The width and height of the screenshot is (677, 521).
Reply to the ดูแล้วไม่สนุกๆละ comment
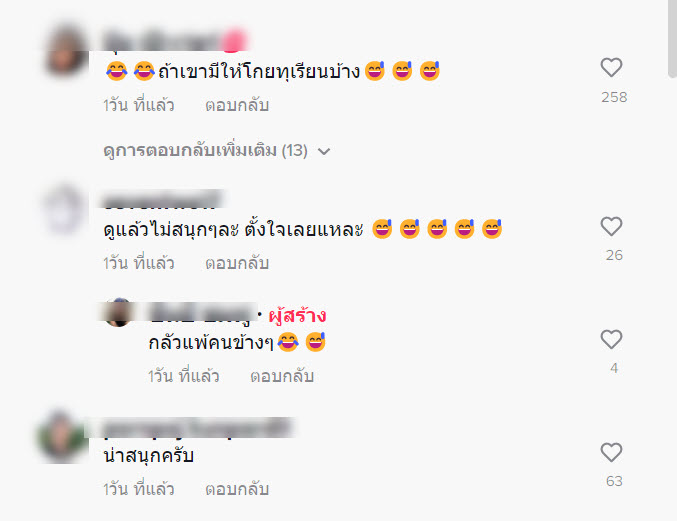pos(237,263)
